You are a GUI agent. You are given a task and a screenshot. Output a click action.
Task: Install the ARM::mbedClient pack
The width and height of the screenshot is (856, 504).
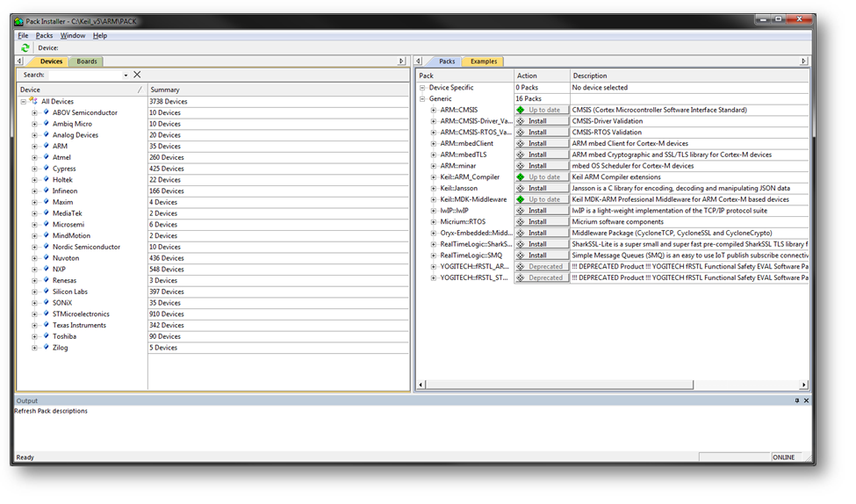(542, 144)
